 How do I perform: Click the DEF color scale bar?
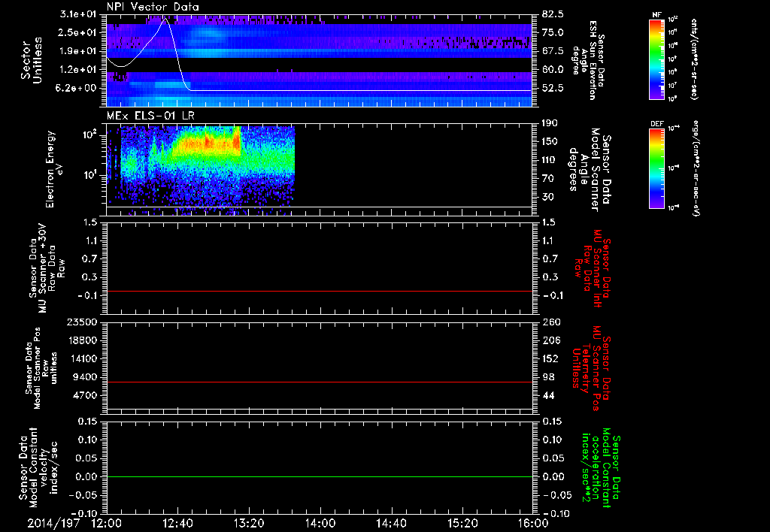(656, 168)
